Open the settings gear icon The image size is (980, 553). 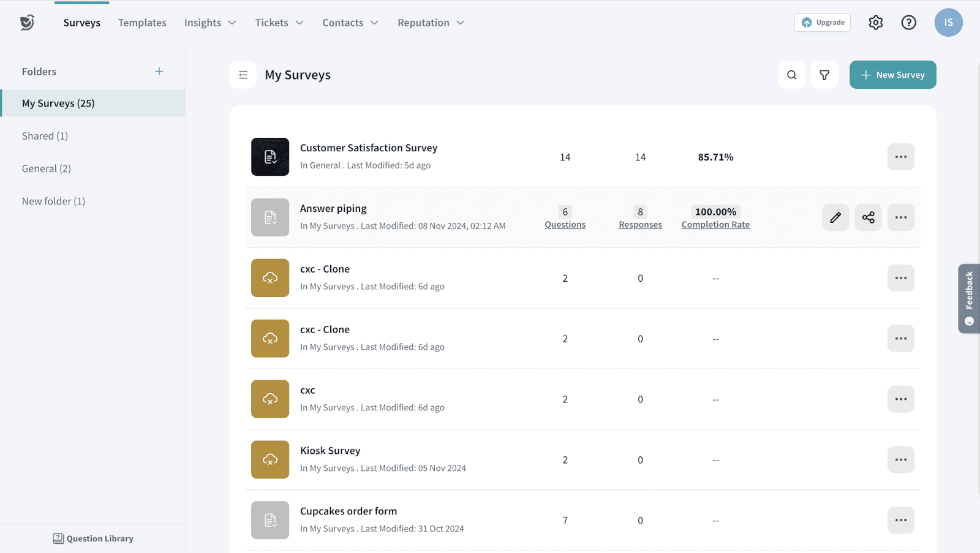click(875, 23)
